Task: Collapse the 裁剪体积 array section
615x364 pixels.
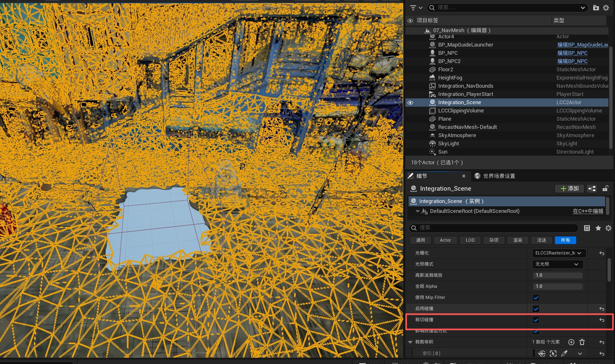Action: [x=410, y=342]
